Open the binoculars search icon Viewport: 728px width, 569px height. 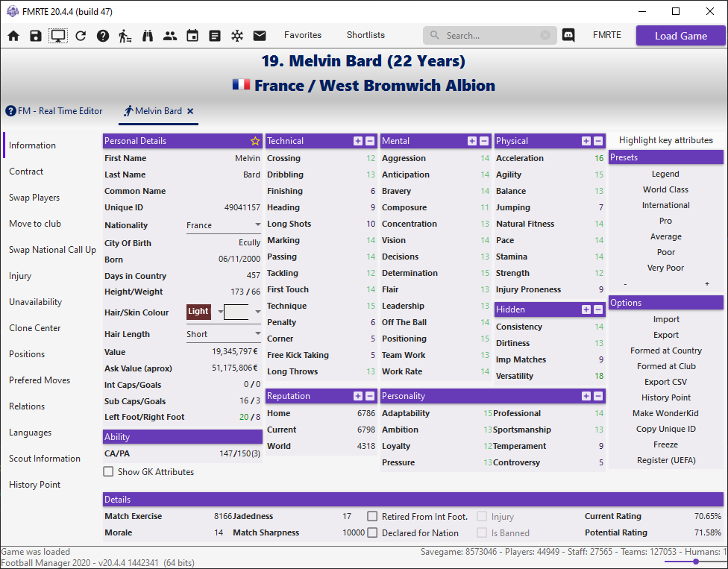tap(148, 36)
